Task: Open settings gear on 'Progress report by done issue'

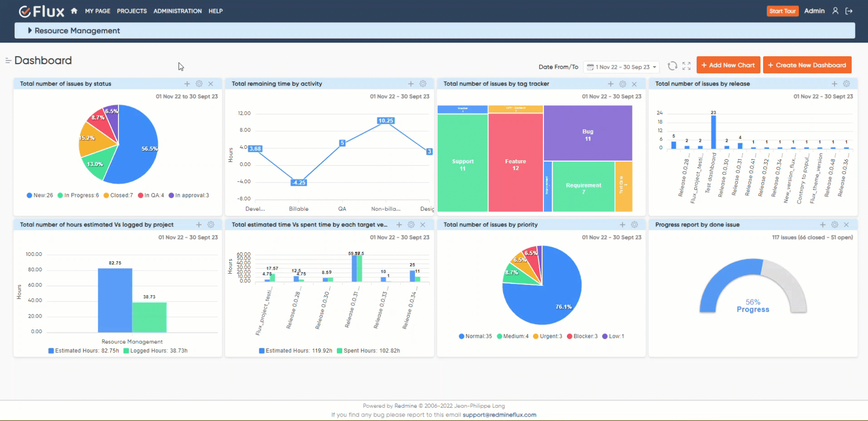Action: click(834, 224)
